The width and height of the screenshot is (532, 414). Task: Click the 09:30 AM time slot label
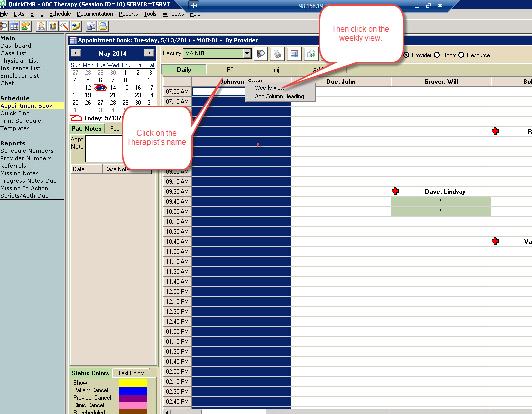[177, 192]
